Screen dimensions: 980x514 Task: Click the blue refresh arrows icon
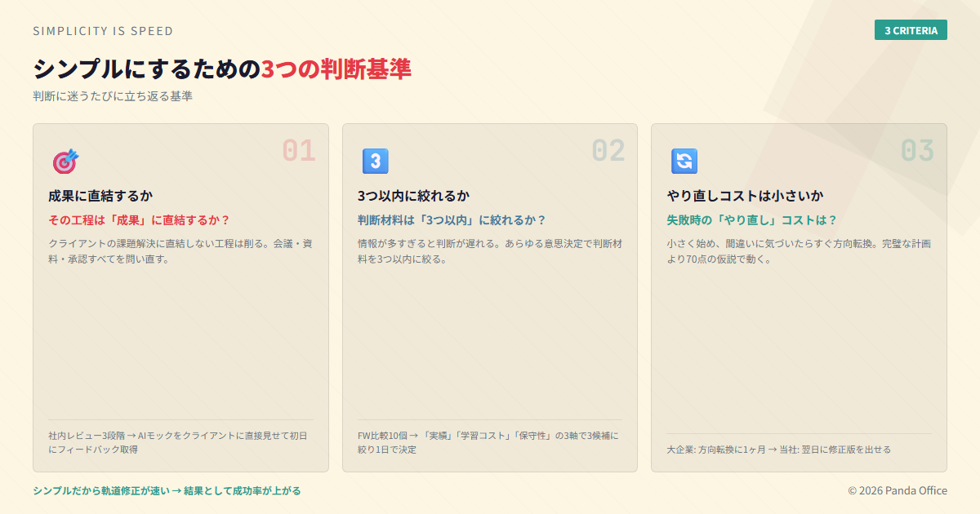tap(684, 162)
